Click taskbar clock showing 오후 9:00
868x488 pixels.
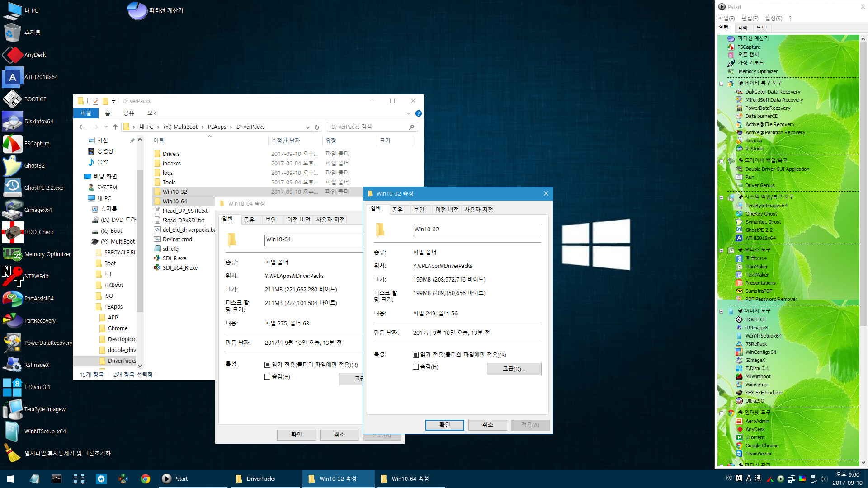[847, 479]
